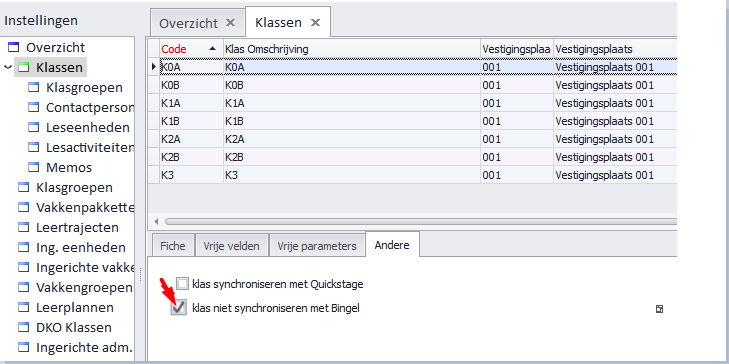This screenshot has height=364, width=729.
Task: Click the Vakkenpakketten tree icon
Action: pyautogui.click(x=23, y=207)
